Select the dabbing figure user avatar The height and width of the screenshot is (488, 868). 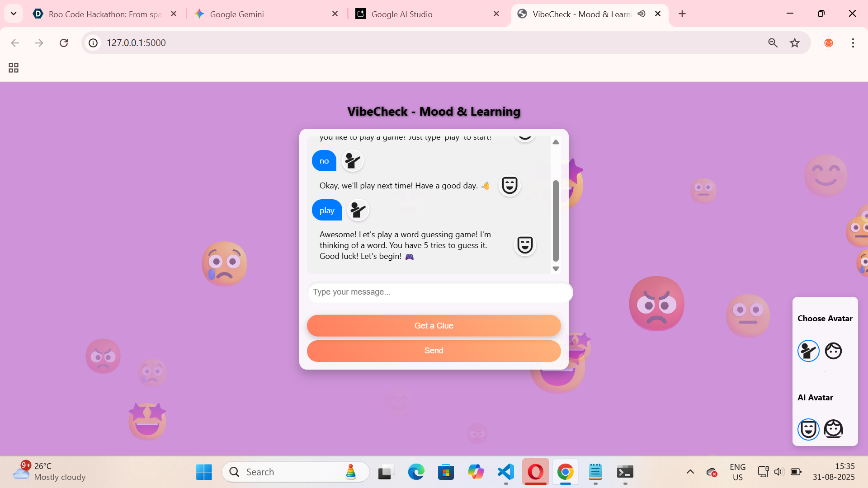pyautogui.click(x=808, y=351)
